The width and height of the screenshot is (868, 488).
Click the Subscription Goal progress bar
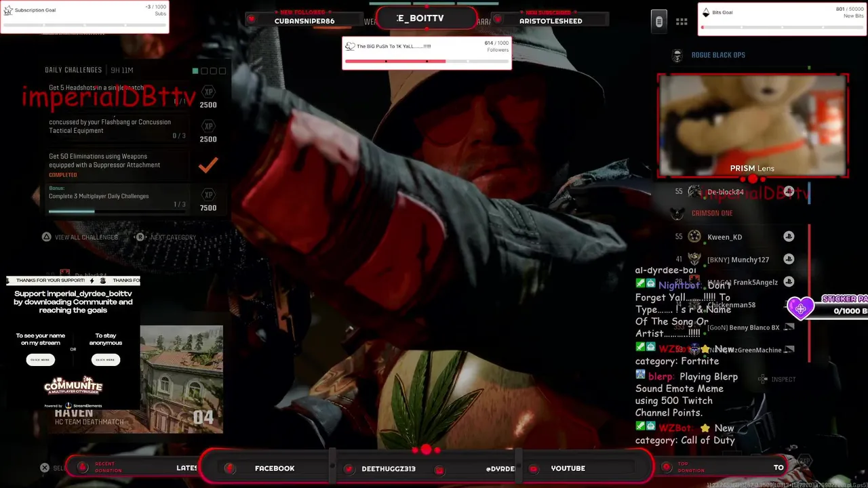coord(84,24)
